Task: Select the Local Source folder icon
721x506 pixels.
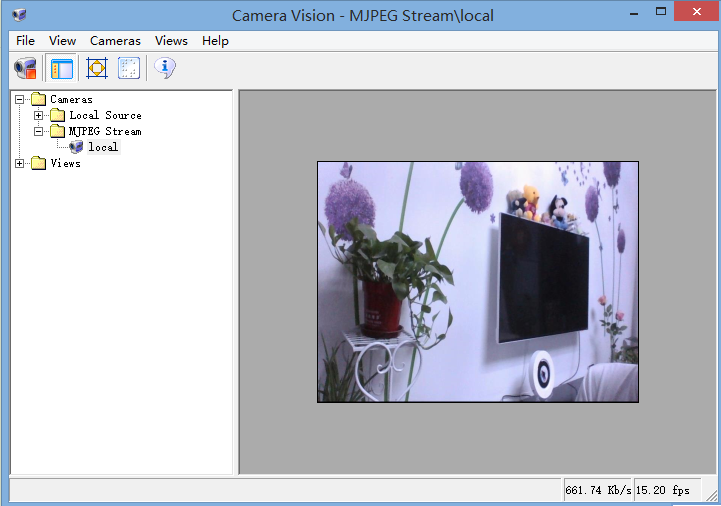Action: pos(57,115)
